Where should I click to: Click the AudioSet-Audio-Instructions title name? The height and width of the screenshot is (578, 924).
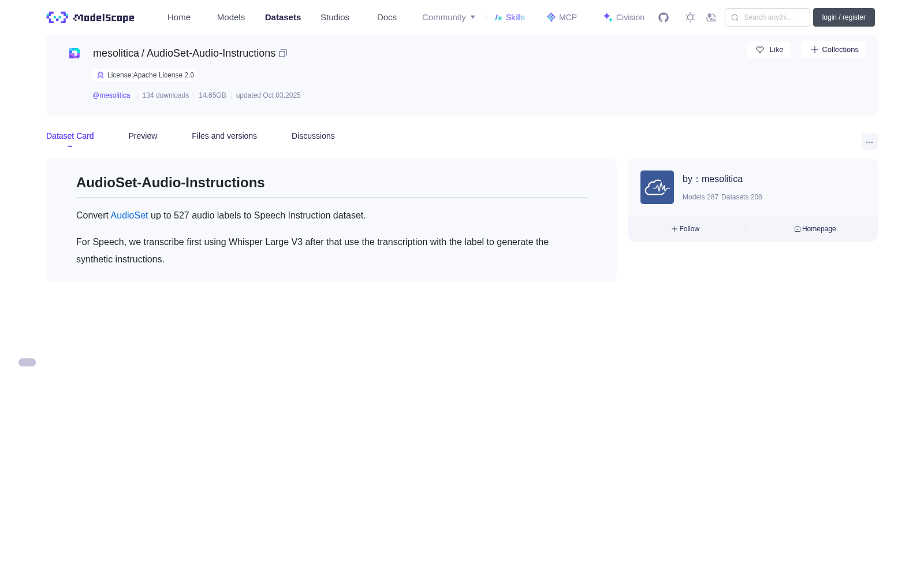click(x=211, y=53)
